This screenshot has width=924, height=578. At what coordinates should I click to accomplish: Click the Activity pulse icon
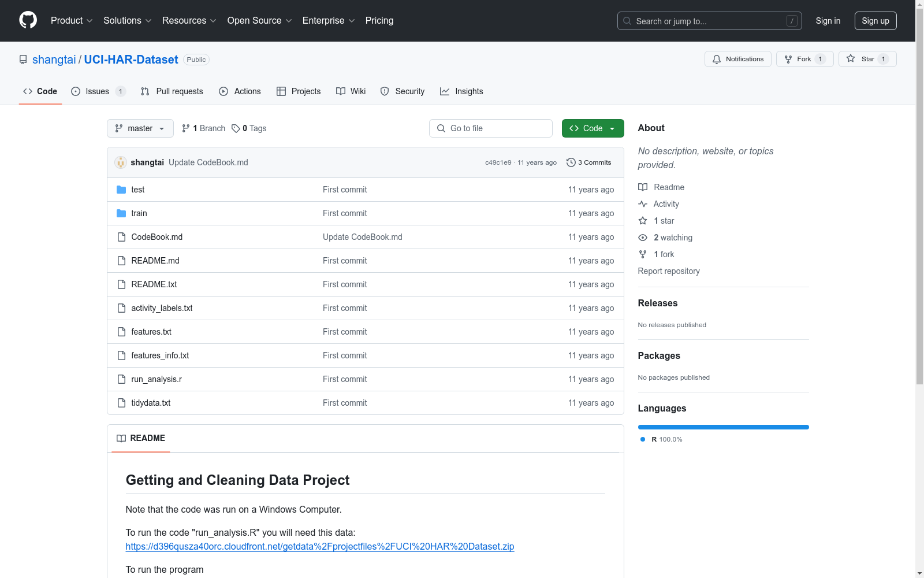[643, 204]
